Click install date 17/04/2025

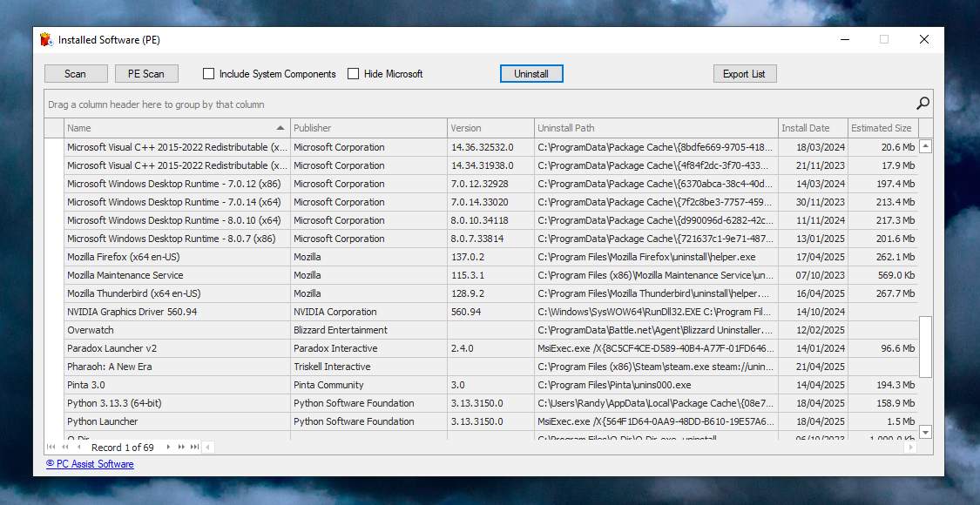(813, 257)
